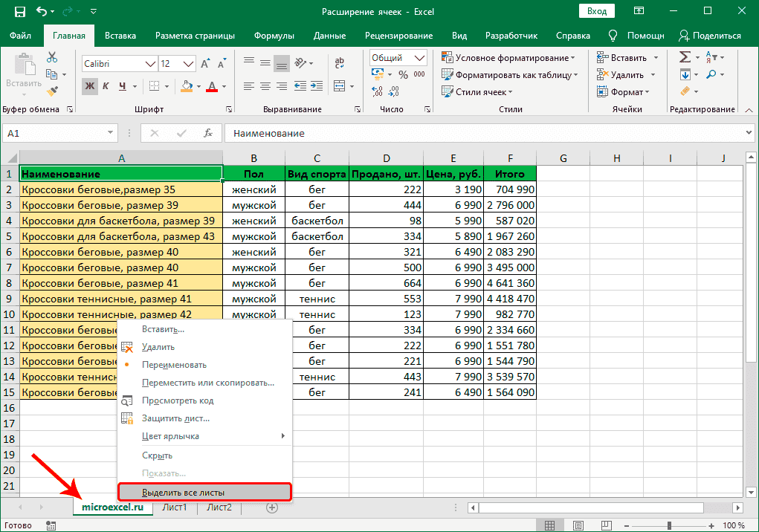Apply fill color with the paint bucket icon
Screen dimensions: 759x532
(x=187, y=86)
